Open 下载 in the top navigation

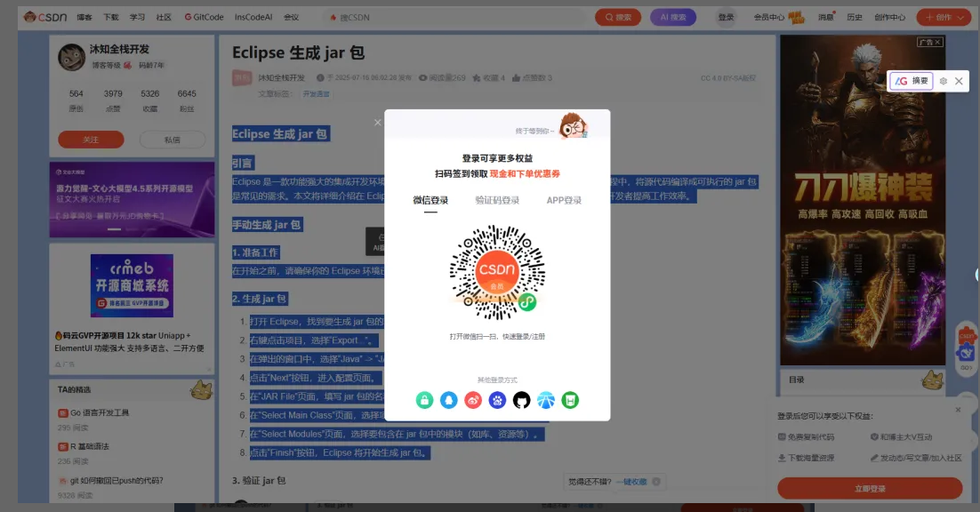pos(111,18)
